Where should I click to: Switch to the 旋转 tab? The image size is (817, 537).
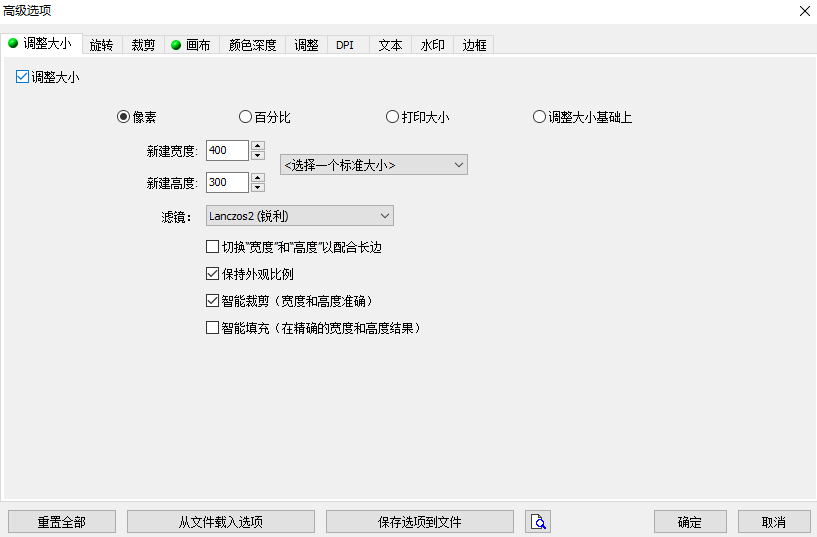(101, 45)
